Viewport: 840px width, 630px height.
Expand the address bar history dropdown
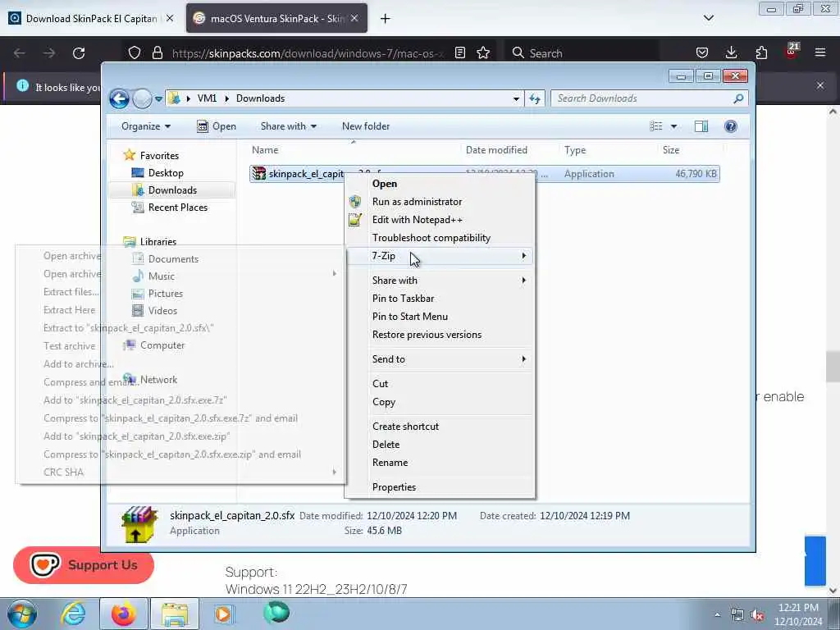pos(516,98)
